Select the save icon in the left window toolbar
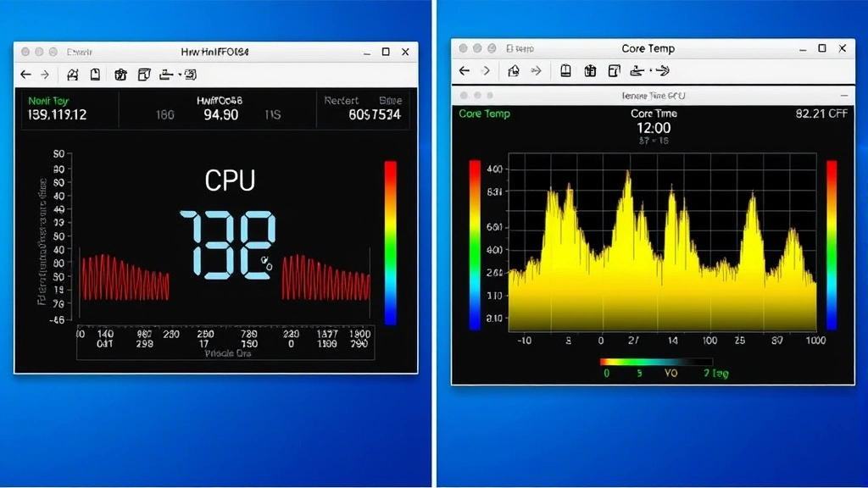The height and width of the screenshot is (488, 868). (x=73, y=74)
